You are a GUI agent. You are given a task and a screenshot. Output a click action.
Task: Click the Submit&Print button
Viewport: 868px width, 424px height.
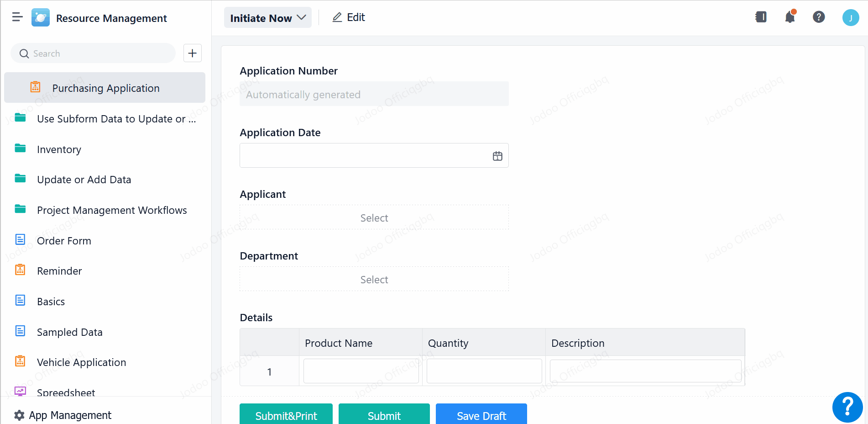click(x=286, y=415)
